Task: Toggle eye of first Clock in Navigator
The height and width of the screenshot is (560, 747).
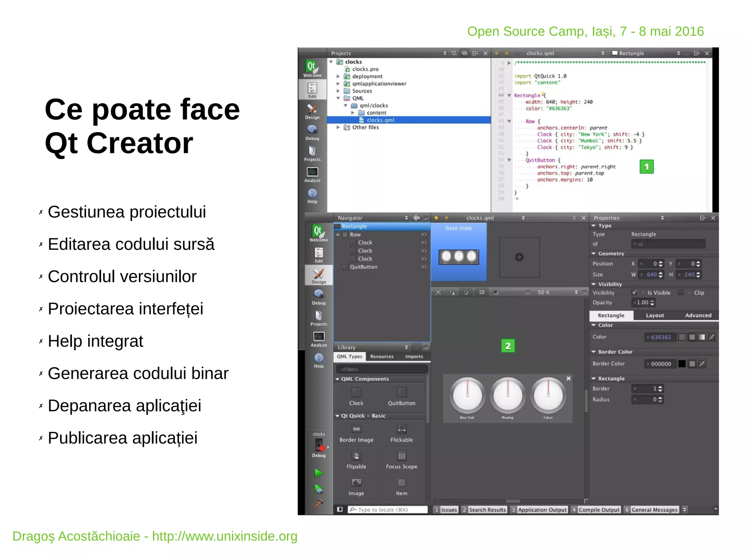Action: coord(424,243)
